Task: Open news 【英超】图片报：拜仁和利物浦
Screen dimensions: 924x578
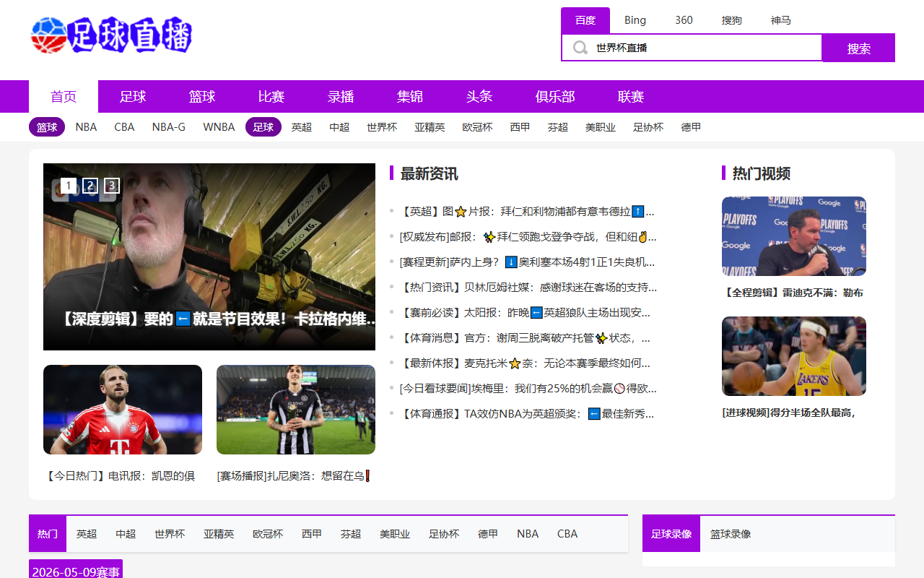Action: [x=527, y=212]
